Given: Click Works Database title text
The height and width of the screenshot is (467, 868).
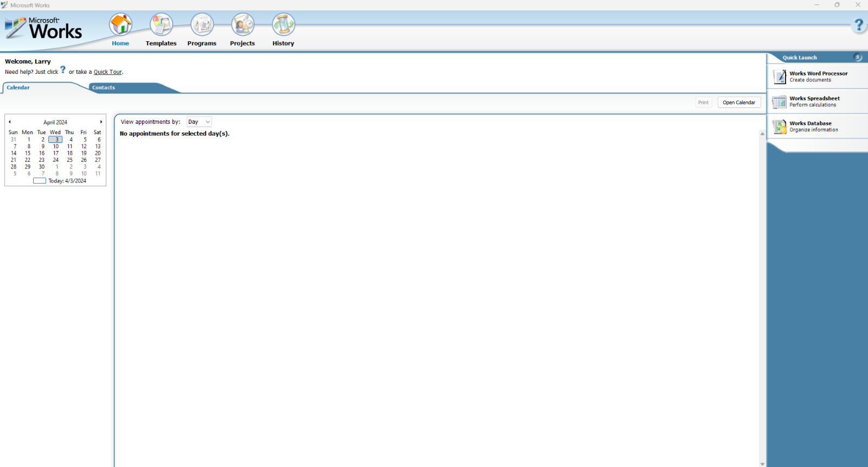Looking at the screenshot, I should (x=810, y=123).
